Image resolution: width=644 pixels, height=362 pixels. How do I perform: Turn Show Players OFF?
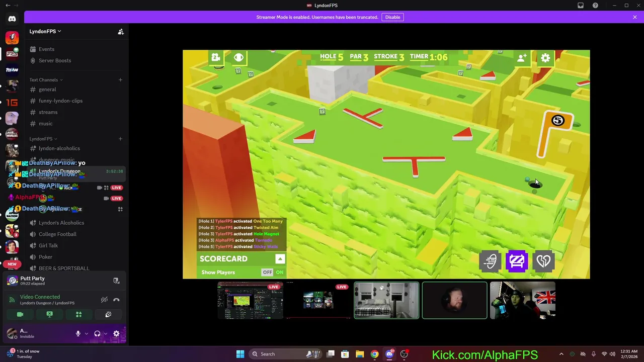tap(267, 273)
